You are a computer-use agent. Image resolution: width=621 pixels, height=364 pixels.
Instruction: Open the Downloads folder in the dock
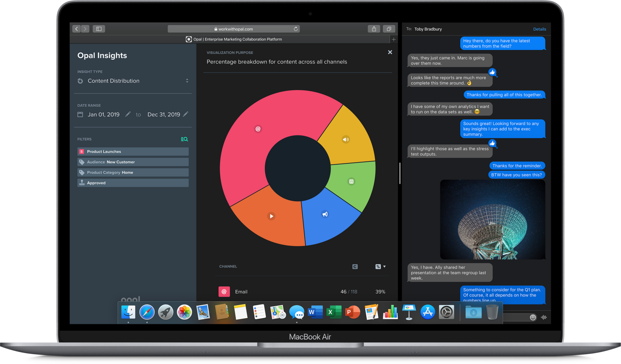(x=473, y=312)
